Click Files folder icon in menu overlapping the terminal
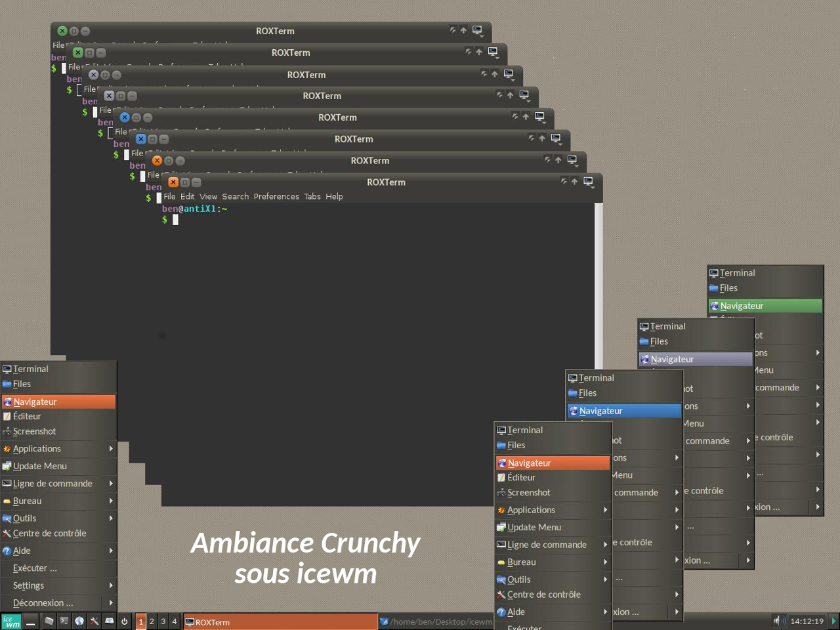The width and height of the screenshot is (840, 630). point(7,385)
